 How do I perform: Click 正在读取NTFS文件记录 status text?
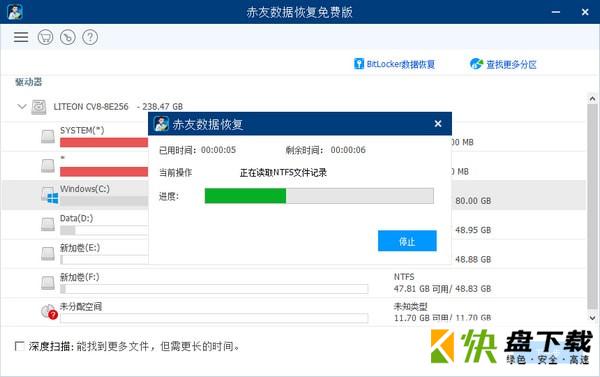click(x=283, y=173)
